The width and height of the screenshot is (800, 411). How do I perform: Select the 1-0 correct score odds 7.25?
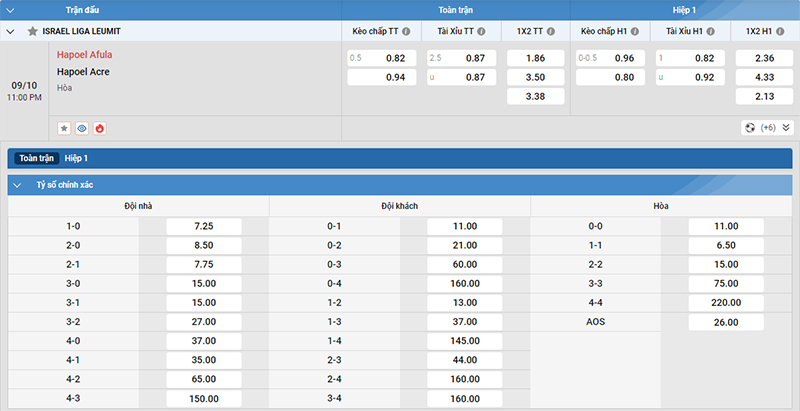click(204, 227)
